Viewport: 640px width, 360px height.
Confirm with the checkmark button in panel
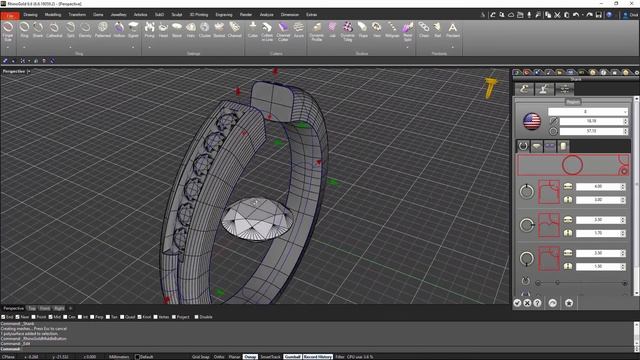pyautogui.click(x=517, y=303)
